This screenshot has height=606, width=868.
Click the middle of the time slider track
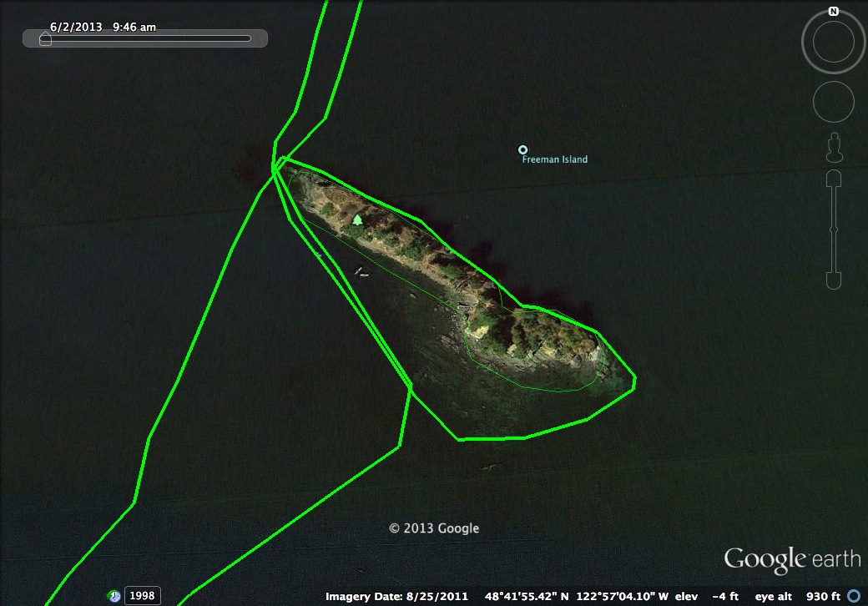click(x=146, y=38)
